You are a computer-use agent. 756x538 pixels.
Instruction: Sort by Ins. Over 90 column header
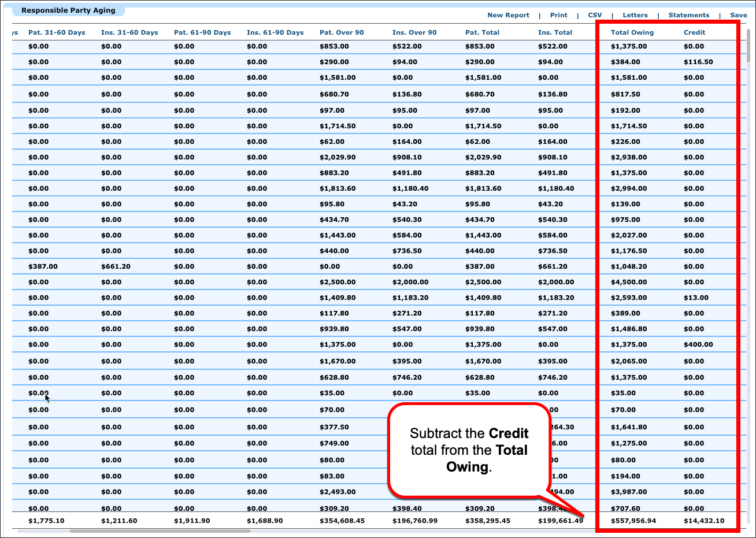pos(414,32)
